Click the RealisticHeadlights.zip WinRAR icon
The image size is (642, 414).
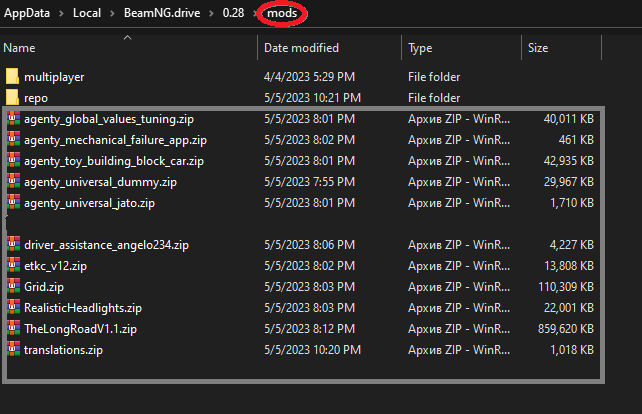coord(13,308)
